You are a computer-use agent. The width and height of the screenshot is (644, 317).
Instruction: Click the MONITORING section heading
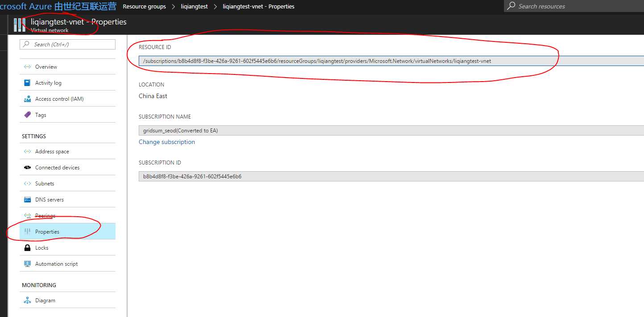point(39,285)
